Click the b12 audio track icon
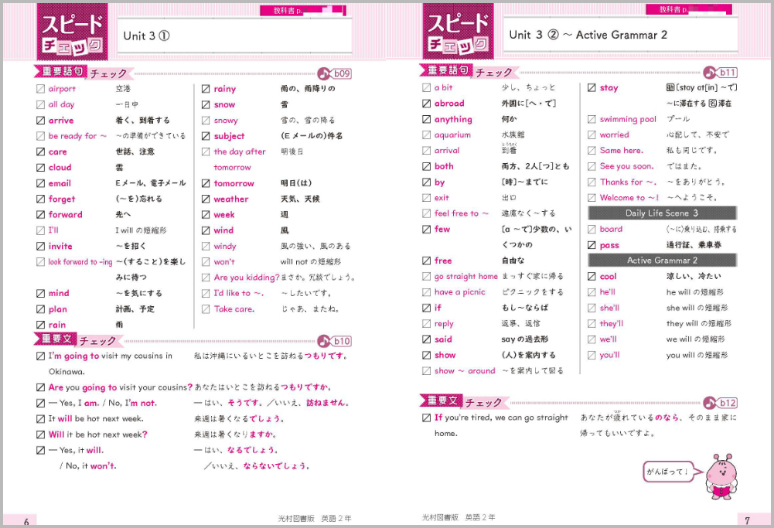Viewport: 774px width, 528px height. (720, 403)
